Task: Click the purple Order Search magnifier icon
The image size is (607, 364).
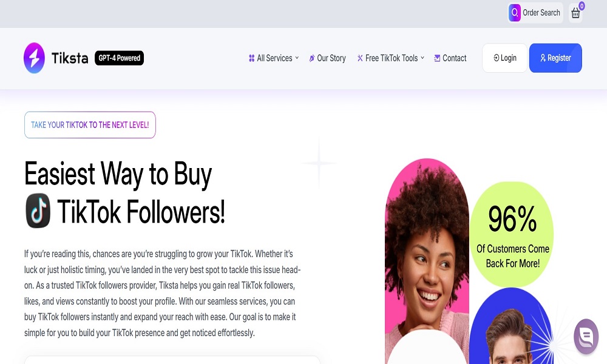Action: [515, 13]
